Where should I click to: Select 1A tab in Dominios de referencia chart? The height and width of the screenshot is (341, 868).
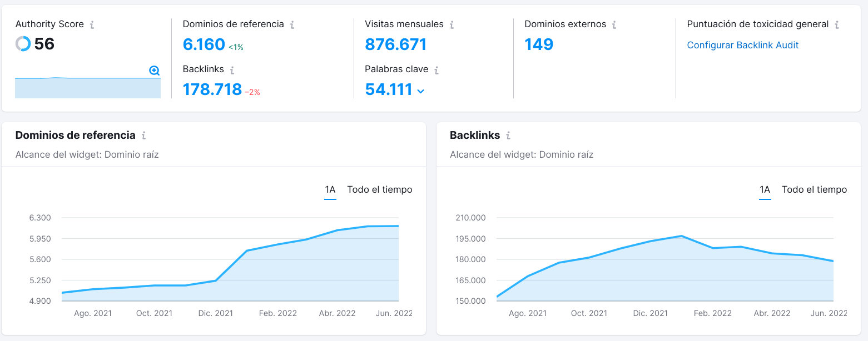point(330,190)
